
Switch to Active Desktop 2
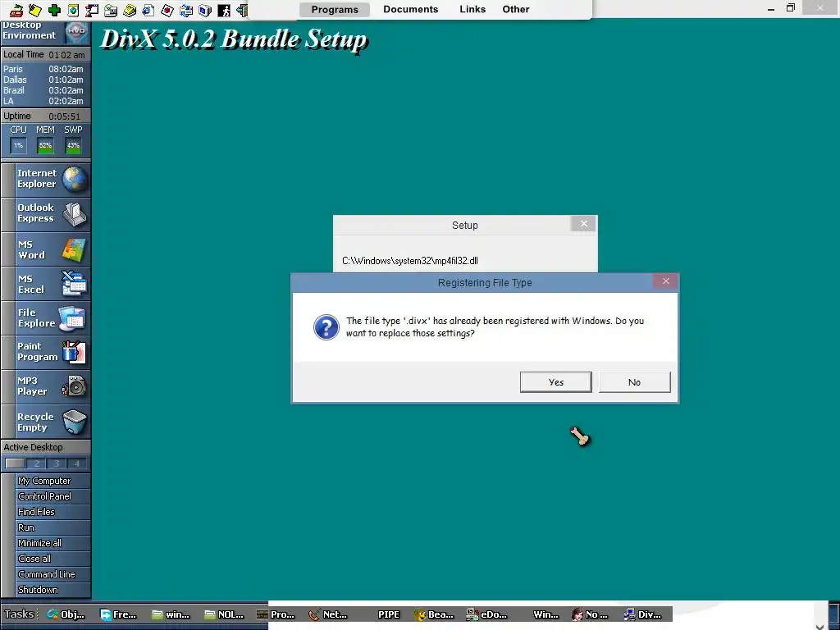click(36, 463)
